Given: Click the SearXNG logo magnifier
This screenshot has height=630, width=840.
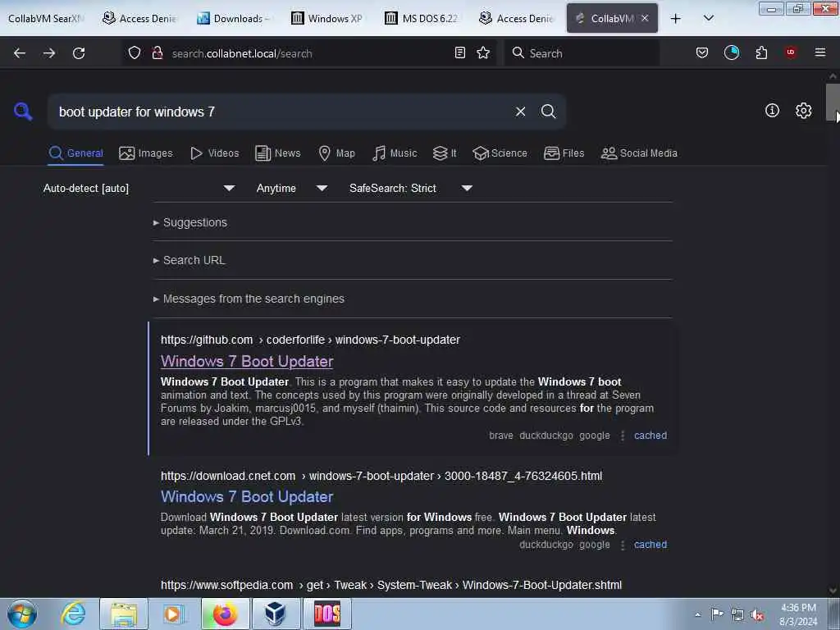Looking at the screenshot, I should pos(23,112).
